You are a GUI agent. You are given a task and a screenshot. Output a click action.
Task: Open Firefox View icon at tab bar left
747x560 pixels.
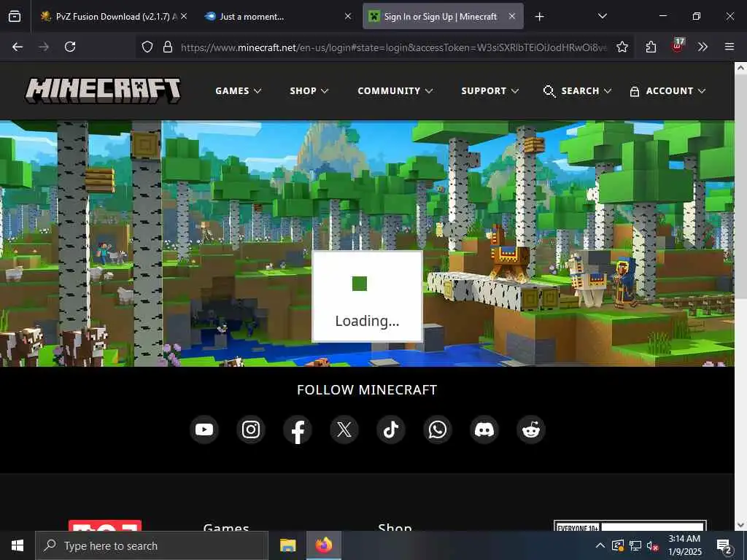[x=15, y=17]
